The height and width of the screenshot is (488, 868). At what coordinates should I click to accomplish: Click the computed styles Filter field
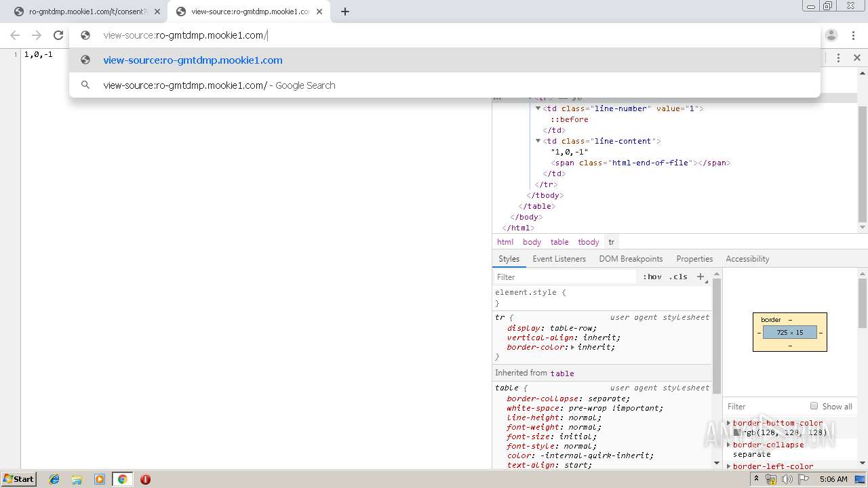[766, 406]
